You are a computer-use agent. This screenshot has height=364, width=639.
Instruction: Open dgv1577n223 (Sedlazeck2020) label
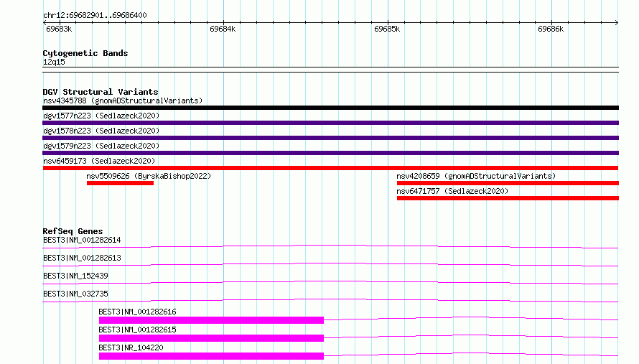pos(101,116)
